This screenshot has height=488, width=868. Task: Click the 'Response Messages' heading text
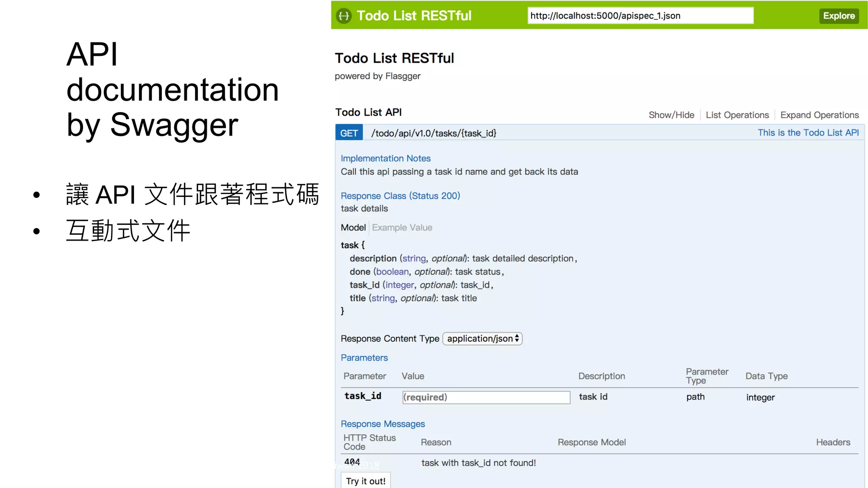tap(383, 424)
